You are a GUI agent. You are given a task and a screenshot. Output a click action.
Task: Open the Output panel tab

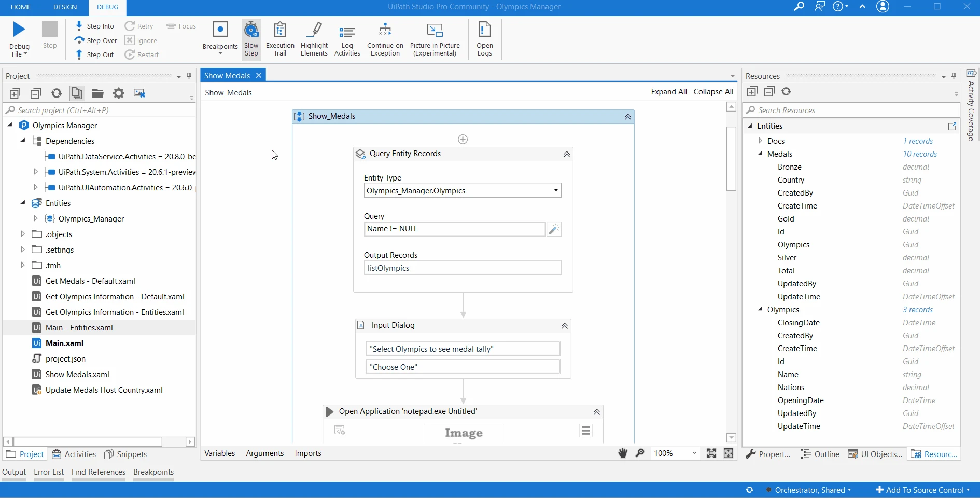tap(14, 472)
